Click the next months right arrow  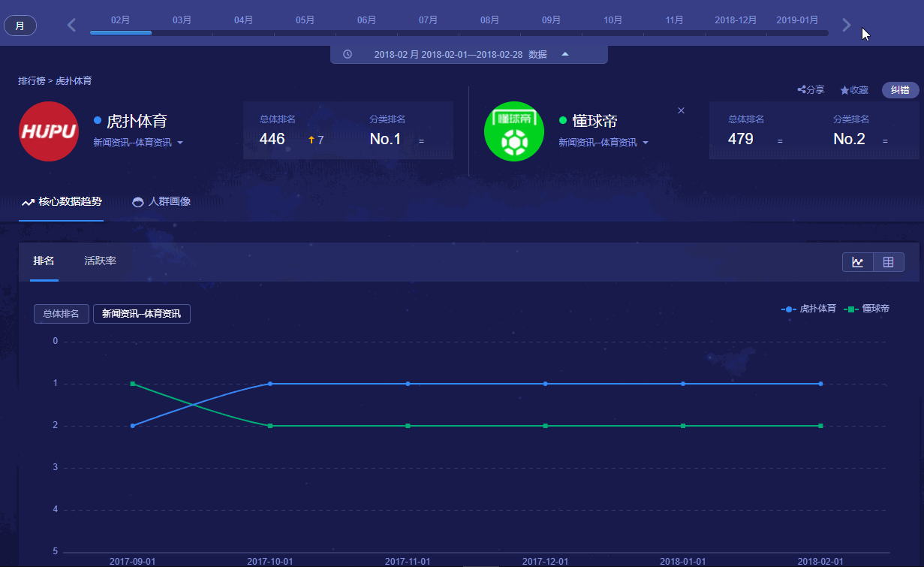coord(847,25)
